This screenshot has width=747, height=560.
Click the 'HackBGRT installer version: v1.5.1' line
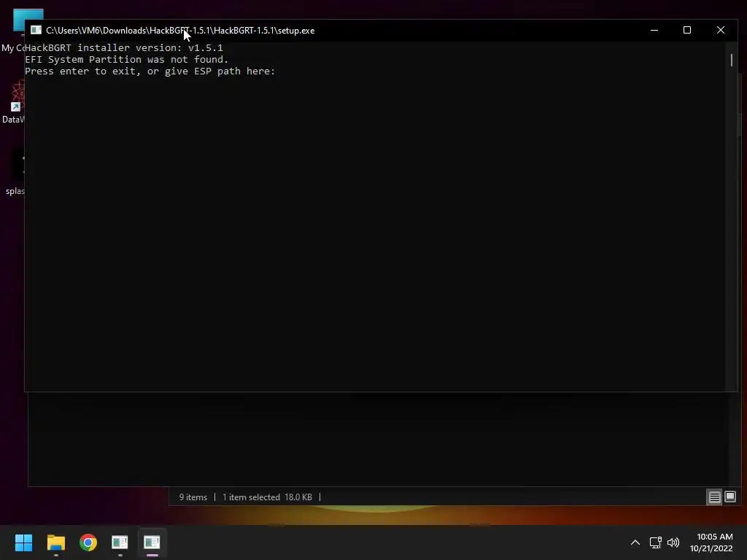[124, 47]
